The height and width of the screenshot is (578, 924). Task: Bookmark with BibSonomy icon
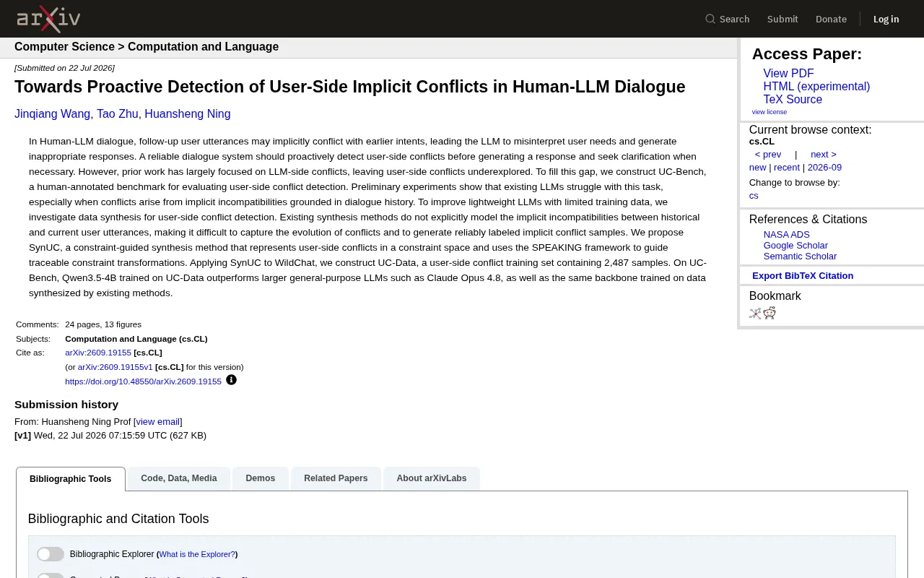pyautogui.click(x=755, y=313)
